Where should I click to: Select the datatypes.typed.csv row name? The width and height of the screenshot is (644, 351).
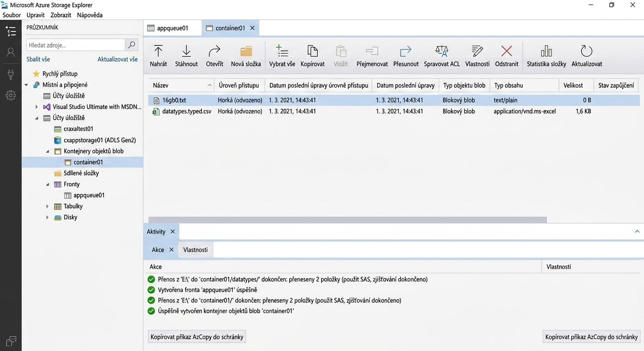(x=188, y=111)
